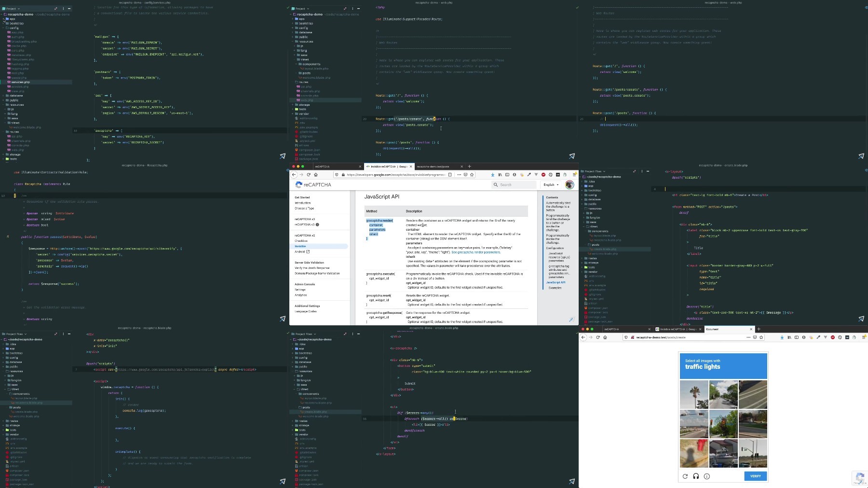This screenshot has width=868, height=488.
Task: Open the account avatar on reCAPTCHA docs
Action: (570, 185)
